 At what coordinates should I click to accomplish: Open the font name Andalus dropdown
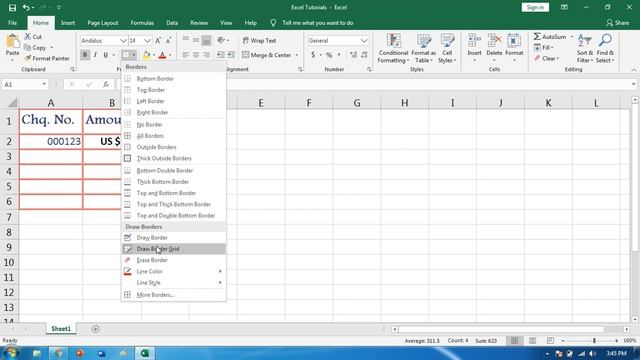click(x=123, y=40)
